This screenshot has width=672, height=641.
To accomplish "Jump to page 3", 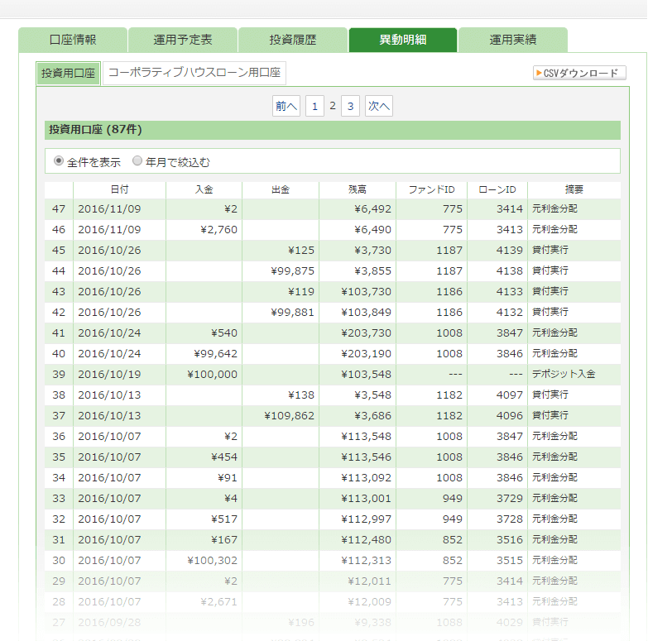I will pos(350,106).
